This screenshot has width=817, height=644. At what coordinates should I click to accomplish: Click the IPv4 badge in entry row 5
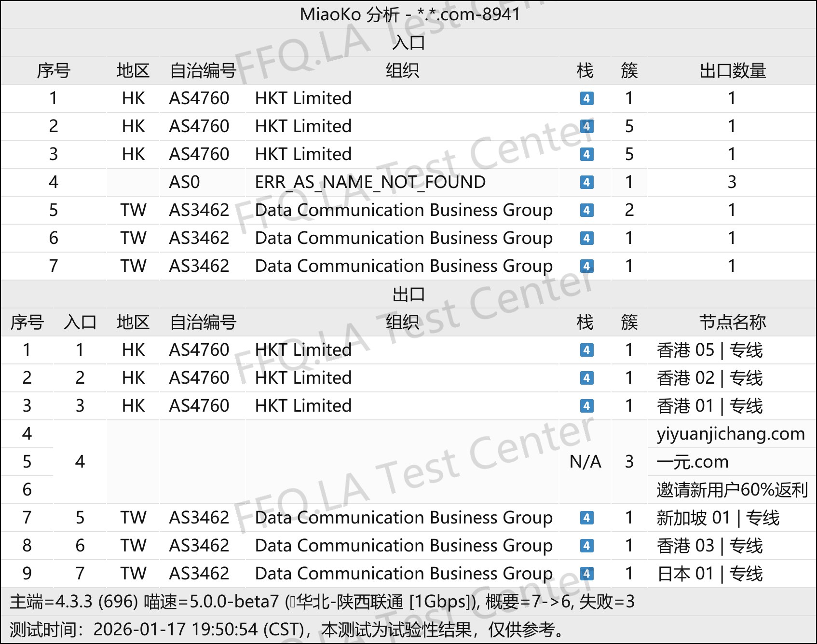click(586, 210)
